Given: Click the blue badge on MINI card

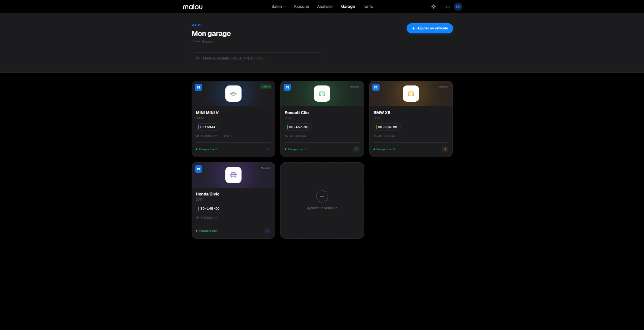Looking at the screenshot, I should tap(198, 87).
